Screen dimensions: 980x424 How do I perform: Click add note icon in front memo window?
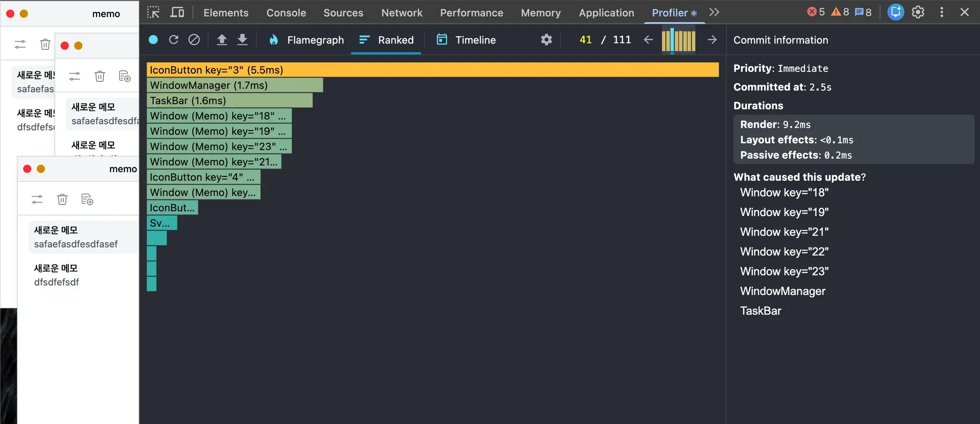(87, 199)
